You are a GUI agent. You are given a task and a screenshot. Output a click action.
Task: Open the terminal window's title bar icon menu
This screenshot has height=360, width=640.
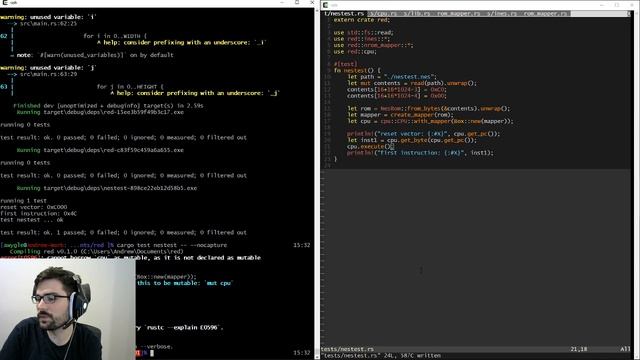point(5,2)
